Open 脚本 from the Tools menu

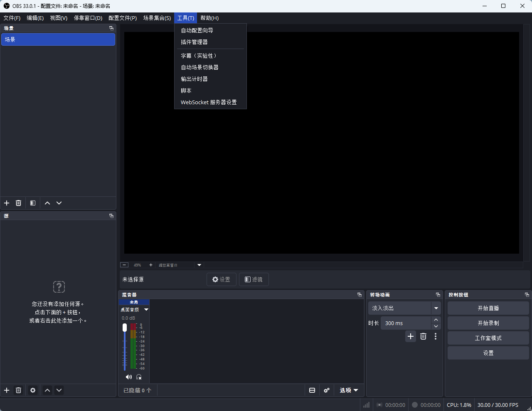click(x=210, y=91)
